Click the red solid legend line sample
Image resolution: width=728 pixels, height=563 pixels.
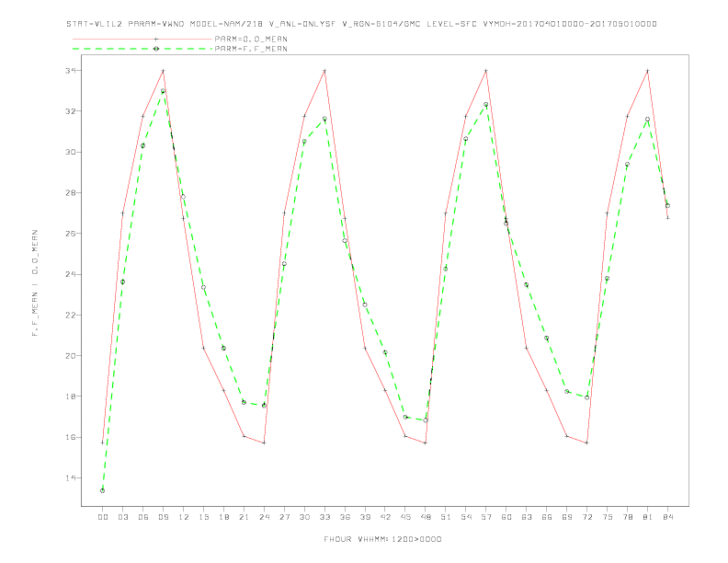click(x=142, y=39)
